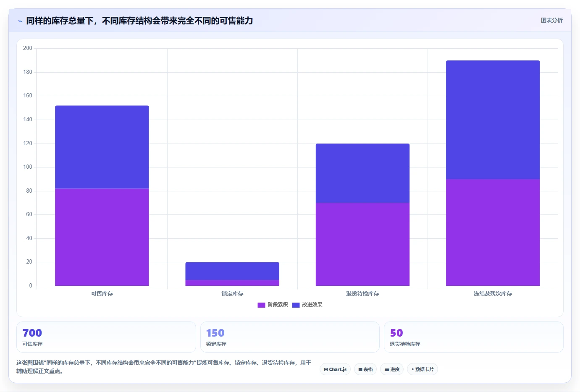Click the blue segment of the 冻结及残次库存 bar
The image size is (580, 392).
tap(493, 120)
